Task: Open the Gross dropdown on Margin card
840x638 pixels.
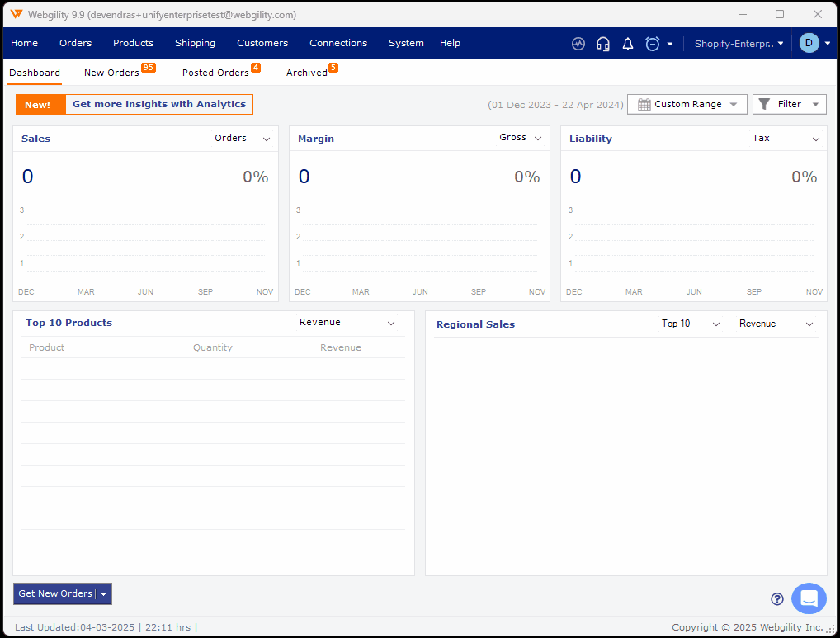Action: (x=520, y=139)
